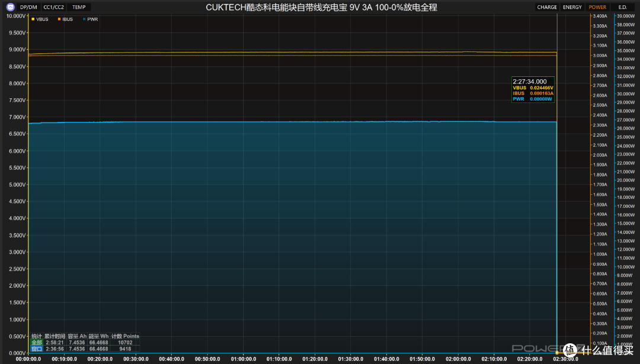Click the 统计 statistics header cell
Screen dimensions: 640x364
(37, 336)
